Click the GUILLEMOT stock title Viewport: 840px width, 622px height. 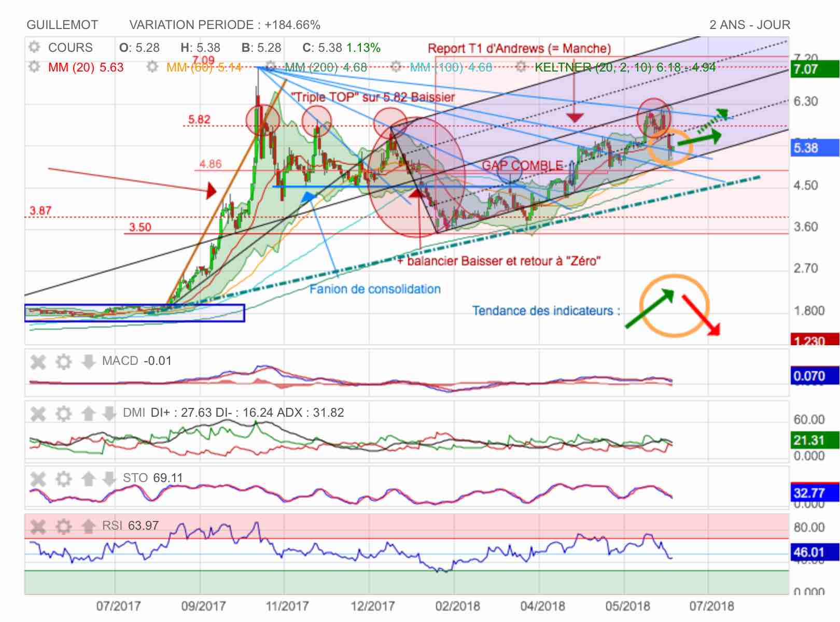pos(62,25)
